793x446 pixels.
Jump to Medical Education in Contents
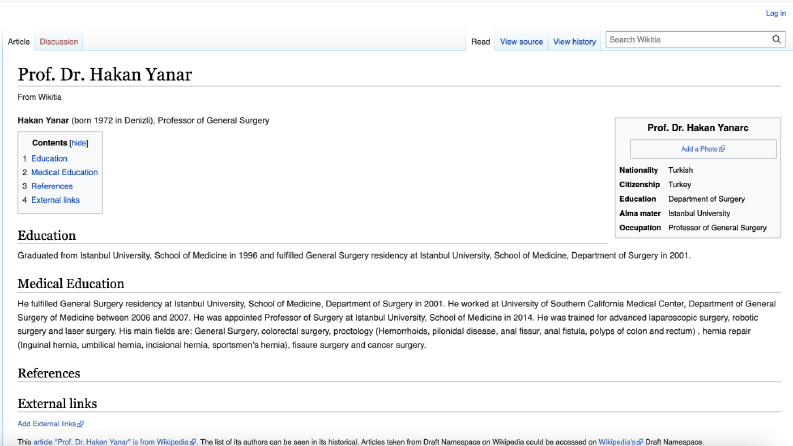pos(65,172)
